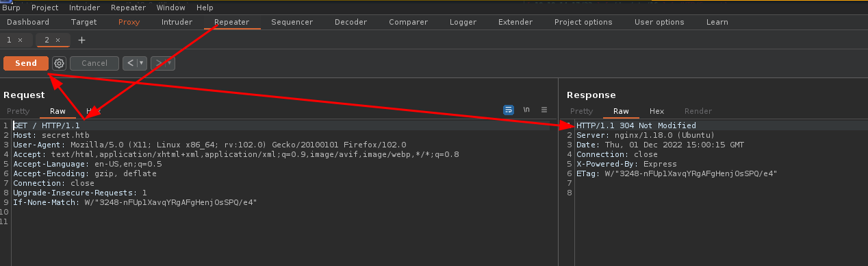Expand history dropdown beside back arrow
This screenshot has height=266, width=868.
(142, 63)
